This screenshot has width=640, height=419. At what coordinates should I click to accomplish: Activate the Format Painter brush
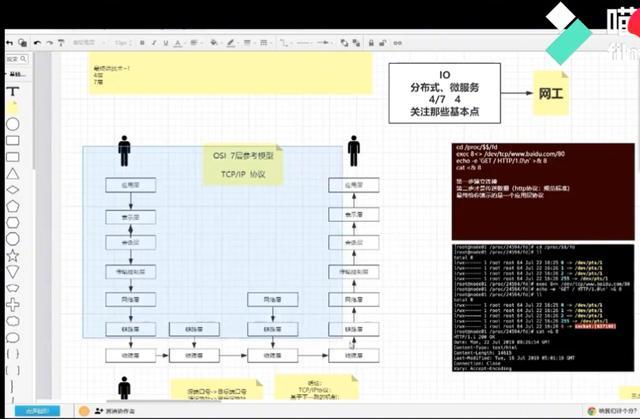(61, 43)
